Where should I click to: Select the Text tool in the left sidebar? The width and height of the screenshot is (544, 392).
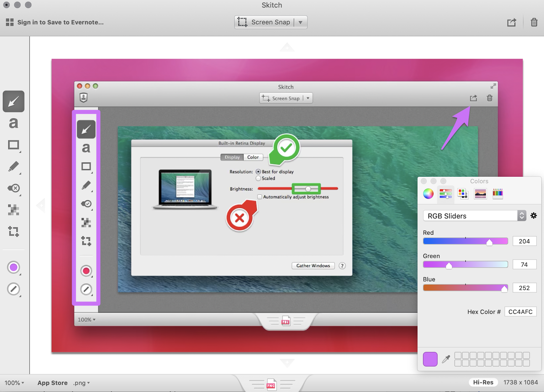(14, 123)
